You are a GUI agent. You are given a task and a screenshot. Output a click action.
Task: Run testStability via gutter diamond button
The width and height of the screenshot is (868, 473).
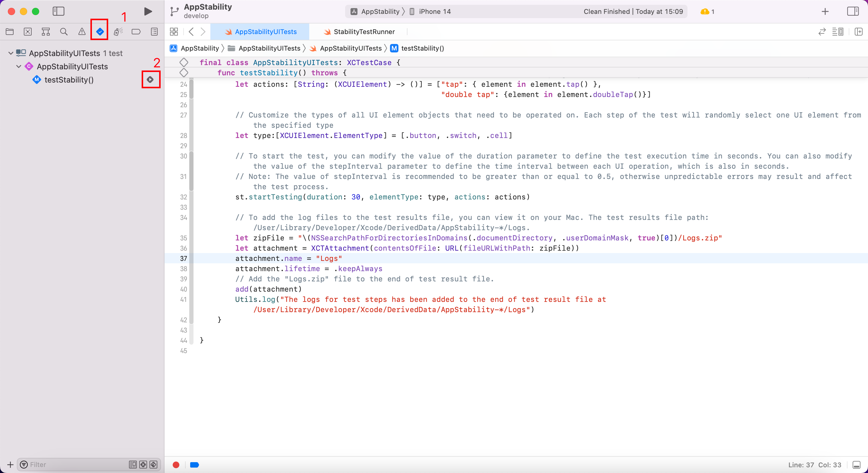click(184, 72)
